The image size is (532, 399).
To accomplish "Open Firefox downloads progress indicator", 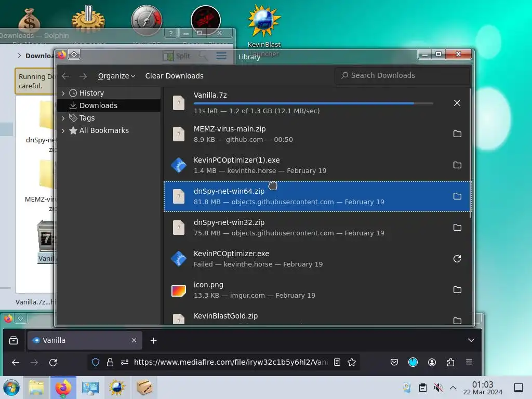I will (413, 362).
